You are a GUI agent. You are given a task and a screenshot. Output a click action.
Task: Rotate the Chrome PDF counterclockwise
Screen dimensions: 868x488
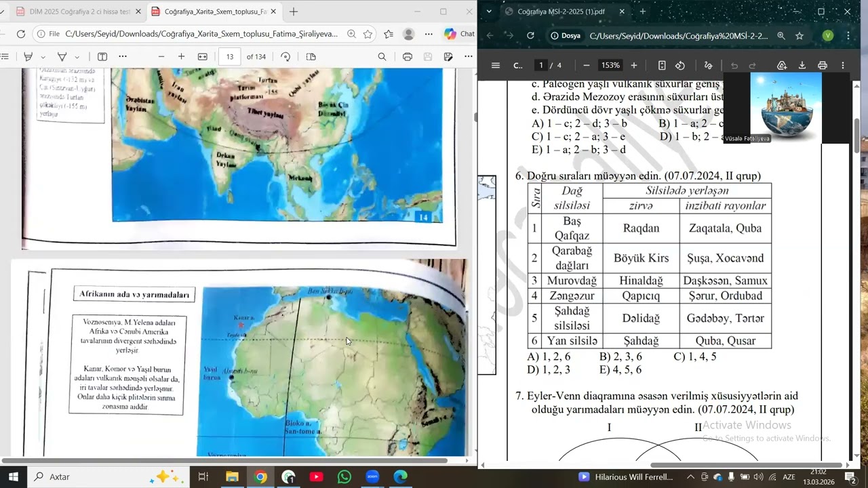pos(680,65)
